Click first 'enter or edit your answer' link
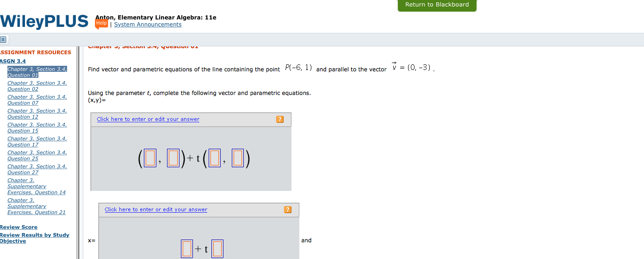The width and height of the screenshot is (644, 259). pyautogui.click(x=148, y=119)
